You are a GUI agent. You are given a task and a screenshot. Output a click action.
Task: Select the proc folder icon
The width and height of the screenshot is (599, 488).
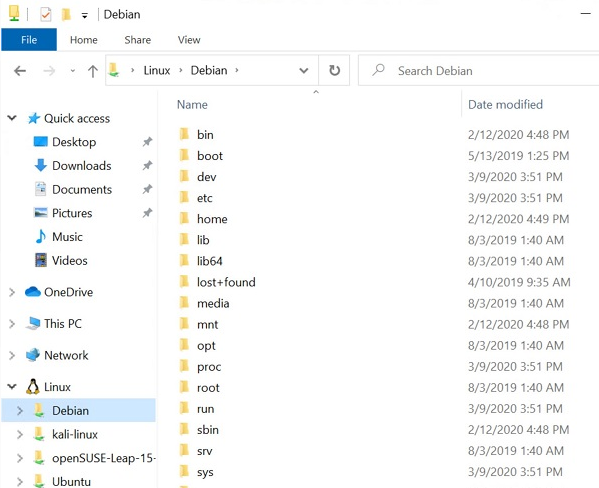tap(184, 366)
